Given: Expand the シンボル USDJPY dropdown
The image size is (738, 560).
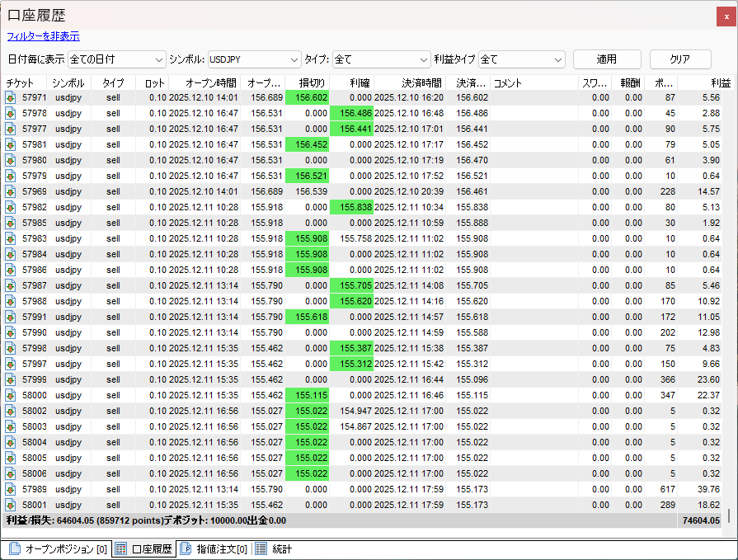Looking at the screenshot, I should point(253,59).
